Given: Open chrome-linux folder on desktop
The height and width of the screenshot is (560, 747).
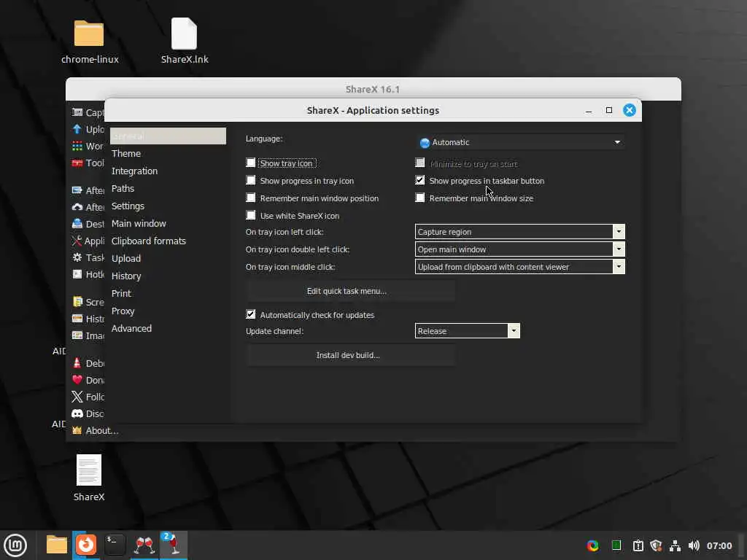Looking at the screenshot, I should pos(89,34).
